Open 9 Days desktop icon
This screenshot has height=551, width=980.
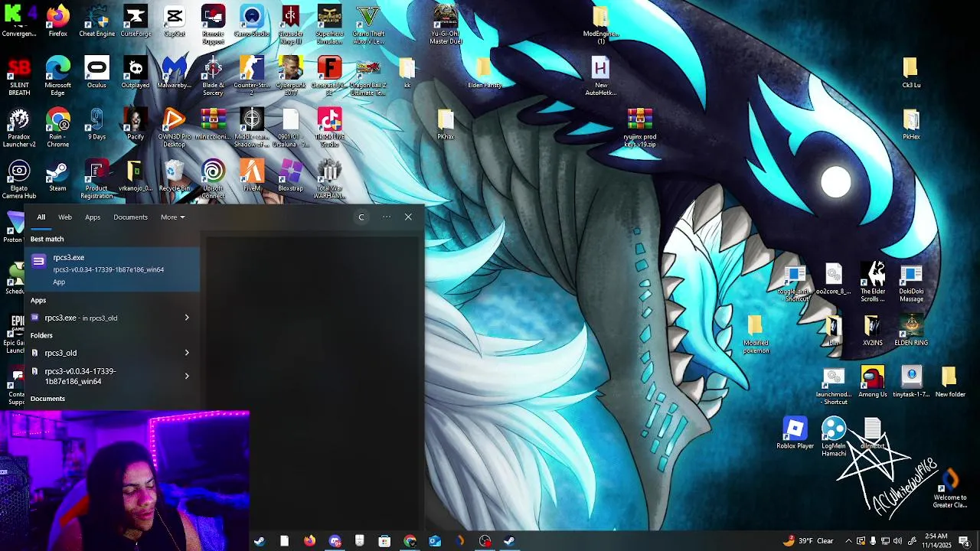pos(96,124)
